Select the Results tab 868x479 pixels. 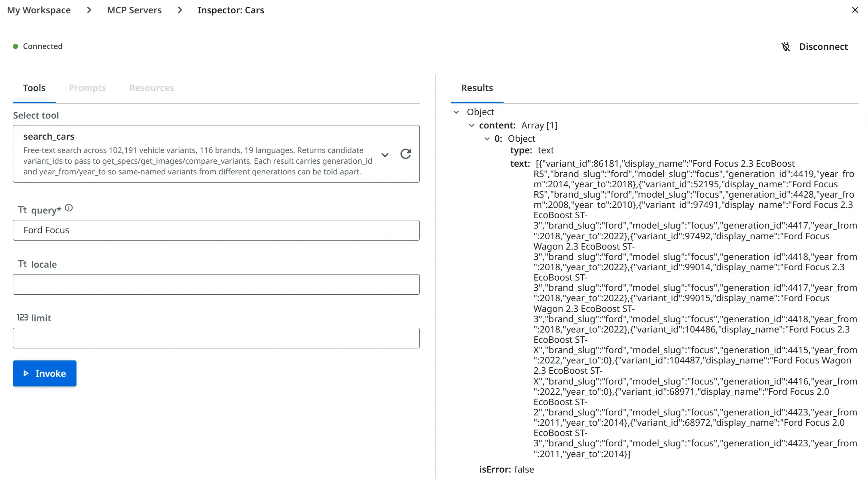pyautogui.click(x=477, y=88)
